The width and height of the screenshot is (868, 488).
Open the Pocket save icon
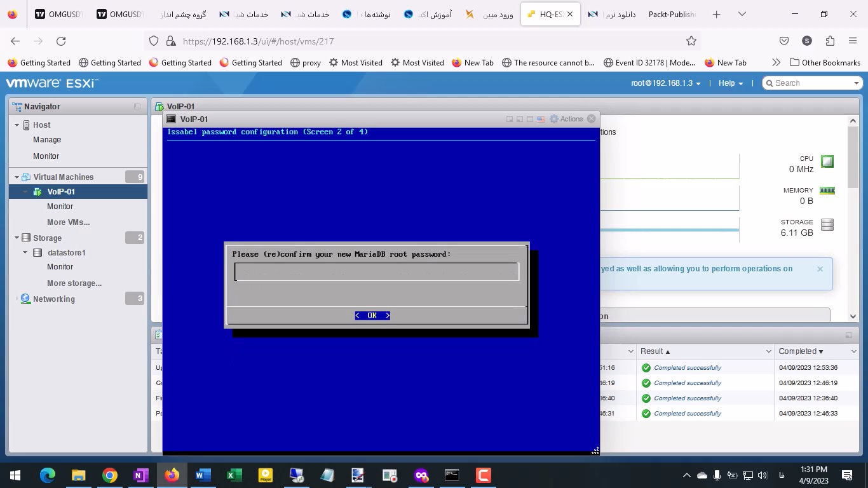(784, 41)
